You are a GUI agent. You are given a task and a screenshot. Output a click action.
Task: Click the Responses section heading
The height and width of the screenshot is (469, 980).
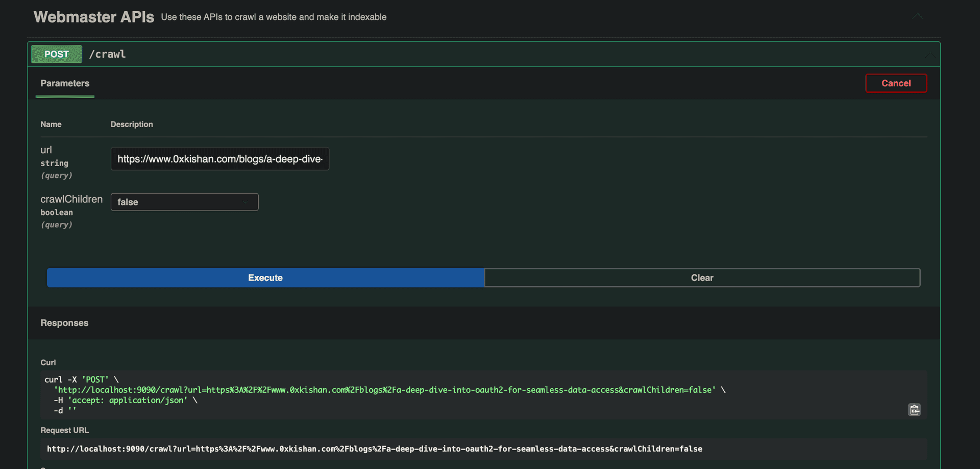click(64, 322)
